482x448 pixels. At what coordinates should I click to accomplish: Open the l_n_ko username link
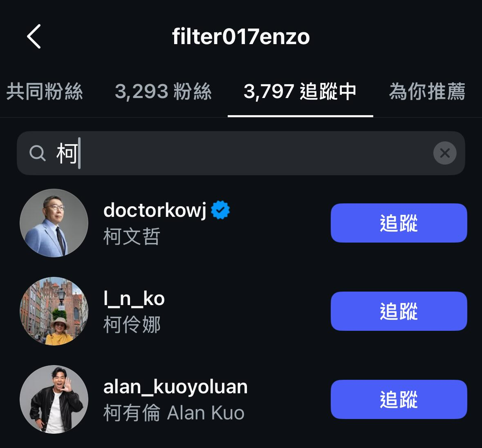[134, 299]
